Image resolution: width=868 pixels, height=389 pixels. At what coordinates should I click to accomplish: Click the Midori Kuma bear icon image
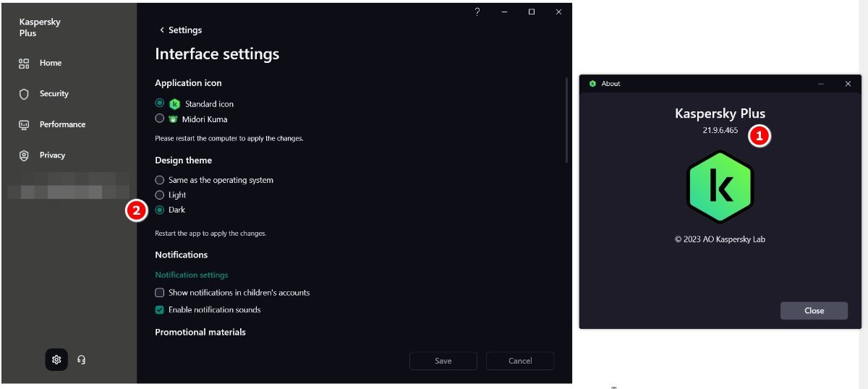click(174, 119)
